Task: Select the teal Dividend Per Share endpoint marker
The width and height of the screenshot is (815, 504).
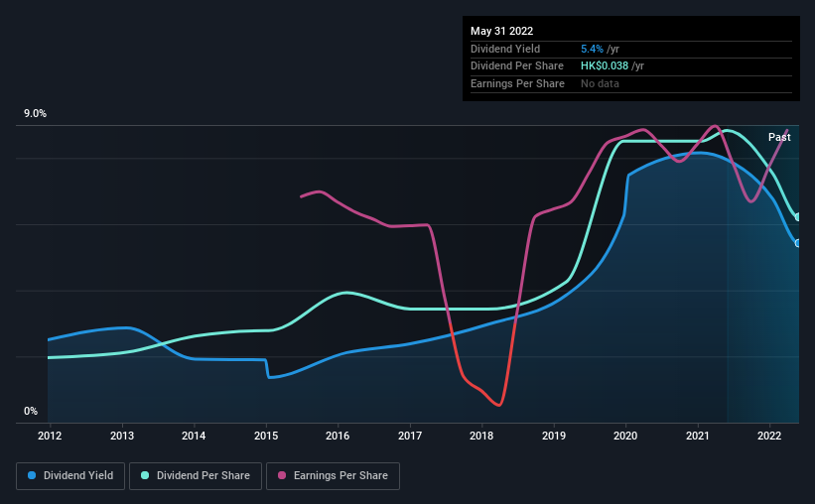Action: (797, 217)
